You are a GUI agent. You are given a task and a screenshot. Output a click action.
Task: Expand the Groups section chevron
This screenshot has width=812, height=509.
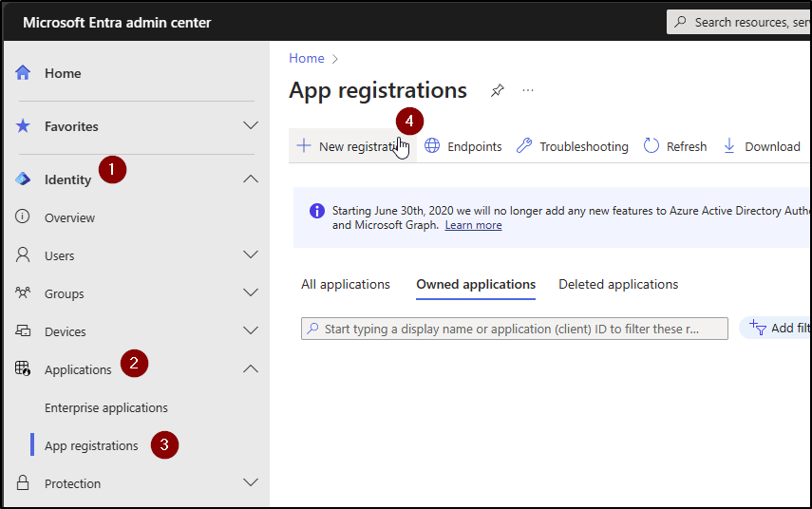[x=251, y=292]
